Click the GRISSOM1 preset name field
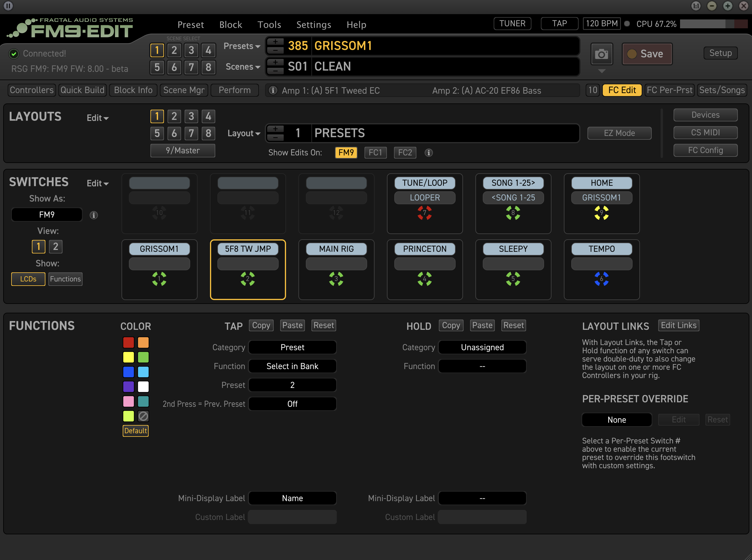752x560 pixels. click(x=446, y=46)
